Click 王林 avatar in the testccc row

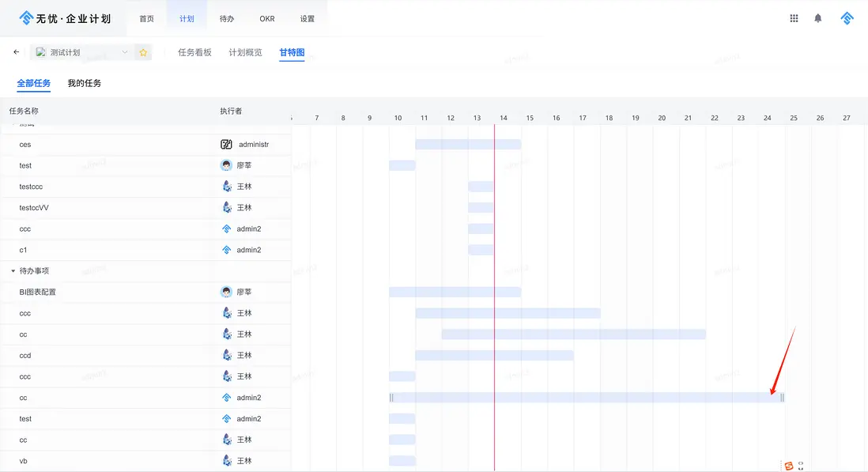[226, 187]
